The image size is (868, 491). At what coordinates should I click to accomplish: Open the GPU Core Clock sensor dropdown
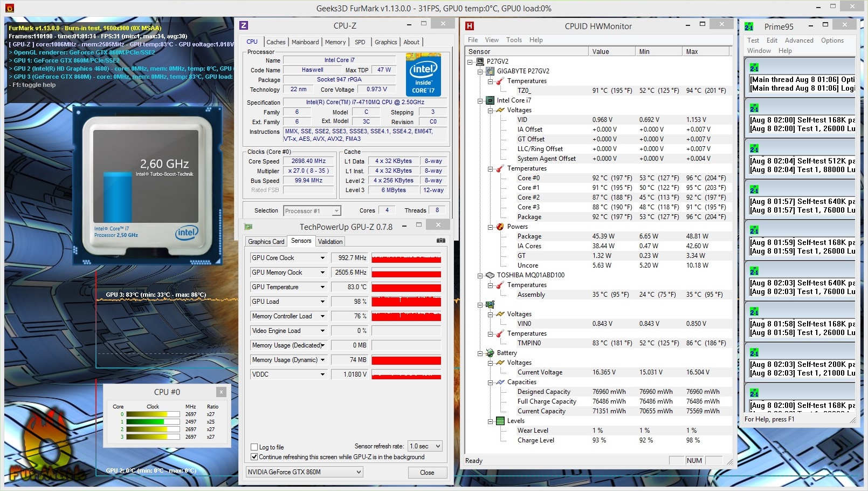point(322,258)
